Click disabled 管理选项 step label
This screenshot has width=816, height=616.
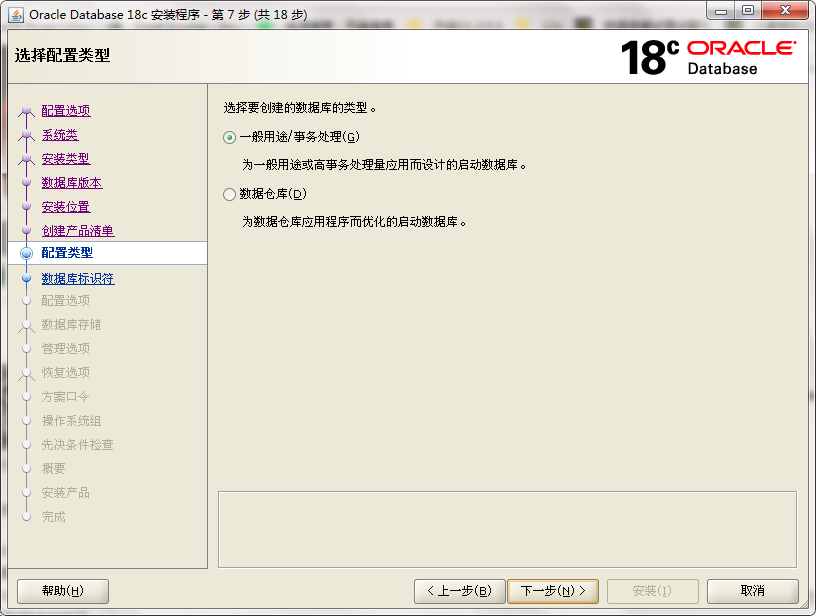pyautogui.click(x=66, y=349)
